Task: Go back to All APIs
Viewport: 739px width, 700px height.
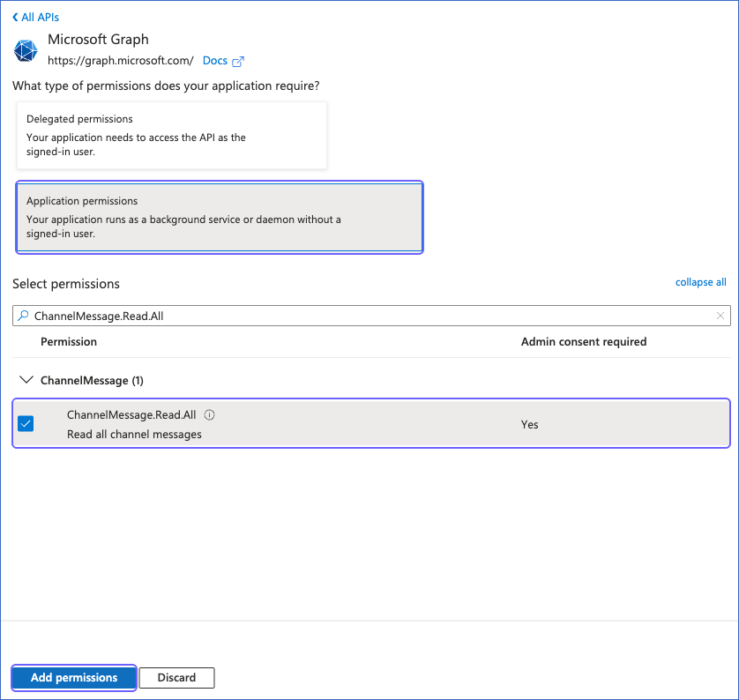Action: (36, 18)
